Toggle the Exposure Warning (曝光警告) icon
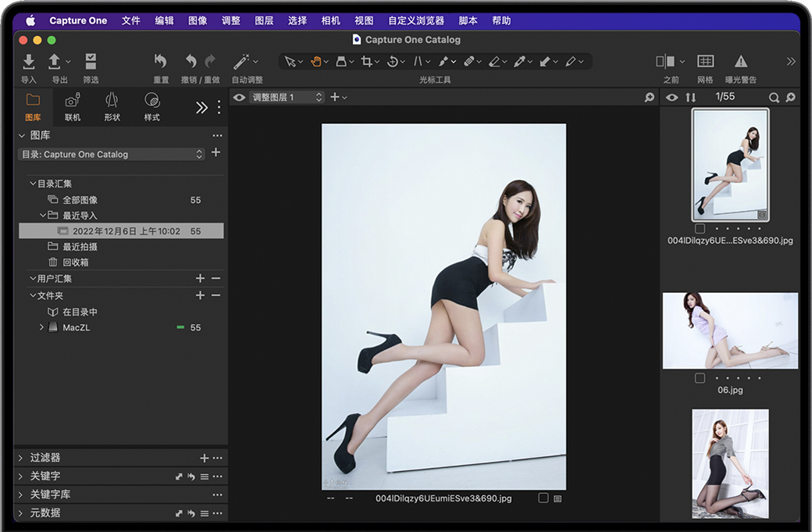Screen dimensions: 812x532 [740, 62]
